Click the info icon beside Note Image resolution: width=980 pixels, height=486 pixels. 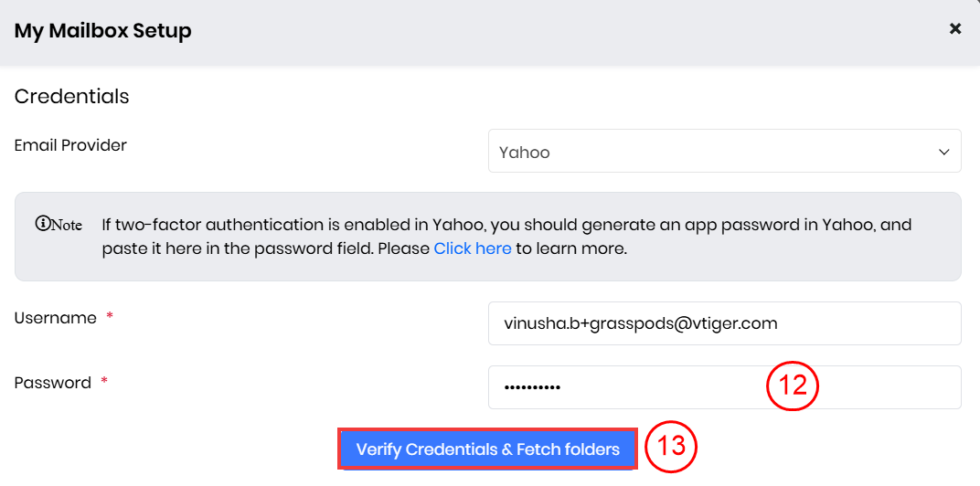coord(41,224)
